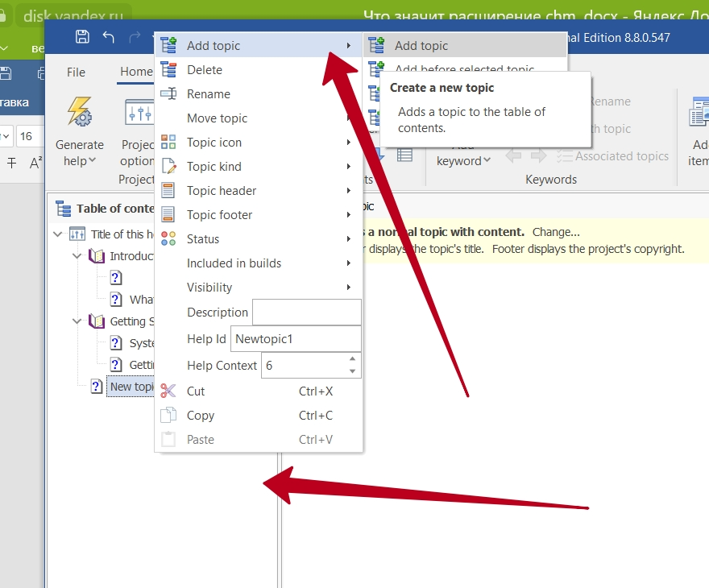This screenshot has height=588, width=709.
Task: Click the Rename icon in the context menu
Action: (x=168, y=94)
